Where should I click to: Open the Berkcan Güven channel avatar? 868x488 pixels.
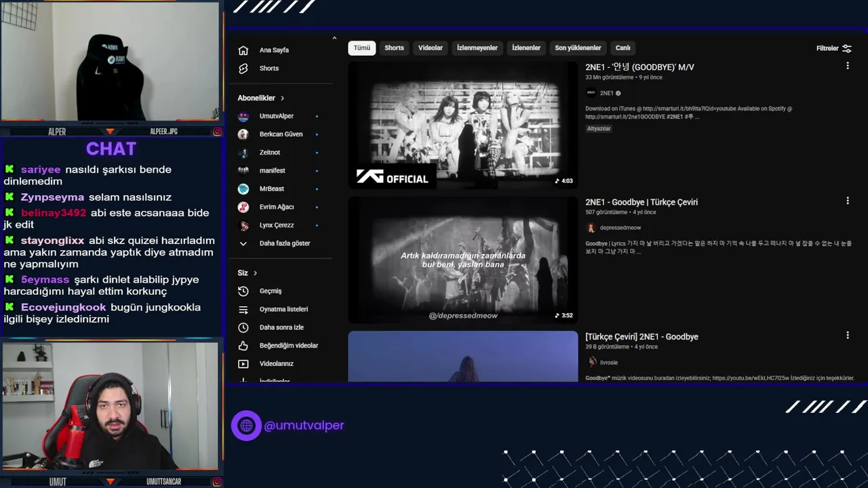point(243,134)
